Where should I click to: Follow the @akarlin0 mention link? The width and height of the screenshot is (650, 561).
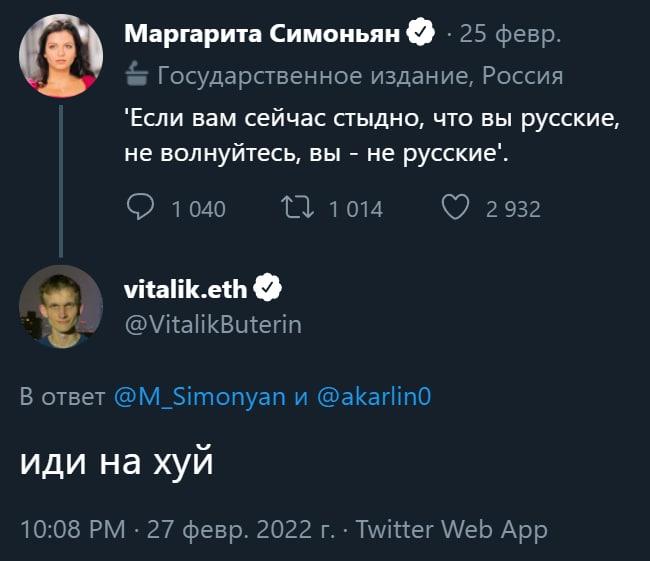[373, 397]
